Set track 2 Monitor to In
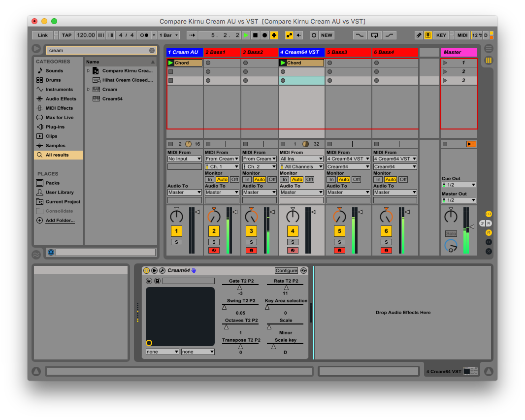 click(x=210, y=179)
